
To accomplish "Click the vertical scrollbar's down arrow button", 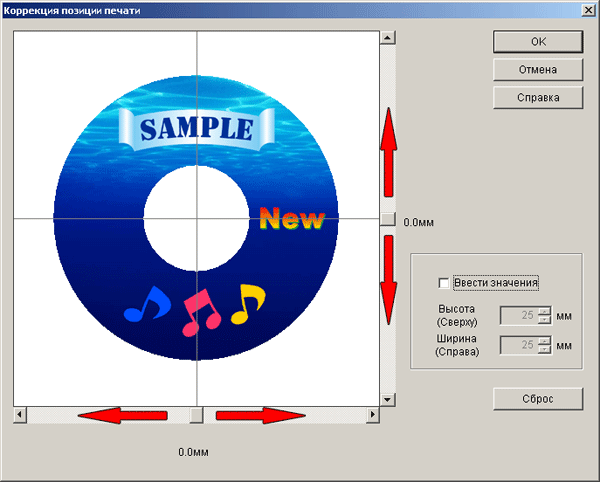I will 388,400.
